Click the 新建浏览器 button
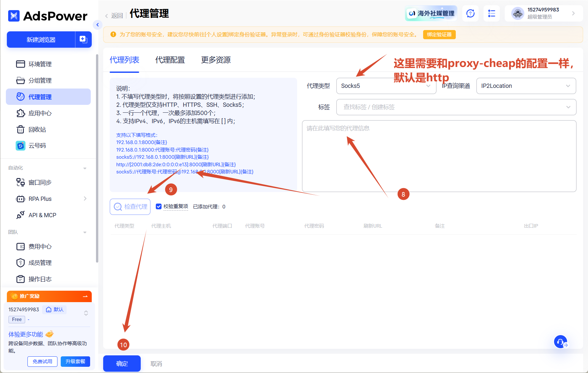 (x=41, y=40)
